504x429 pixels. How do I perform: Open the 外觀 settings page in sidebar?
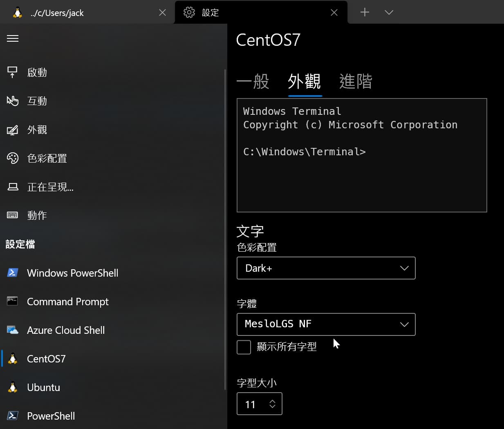coord(112,130)
